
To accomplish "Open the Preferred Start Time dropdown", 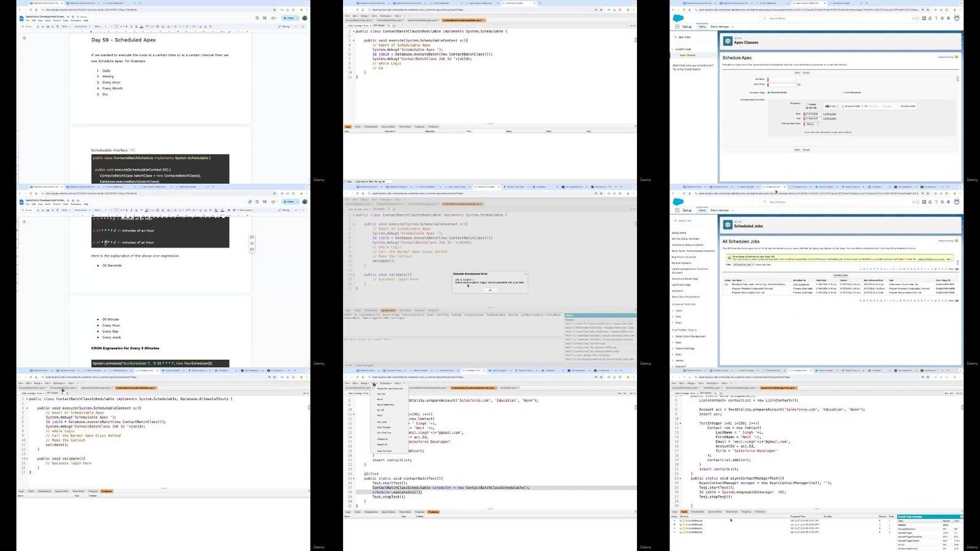I will pos(812,124).
